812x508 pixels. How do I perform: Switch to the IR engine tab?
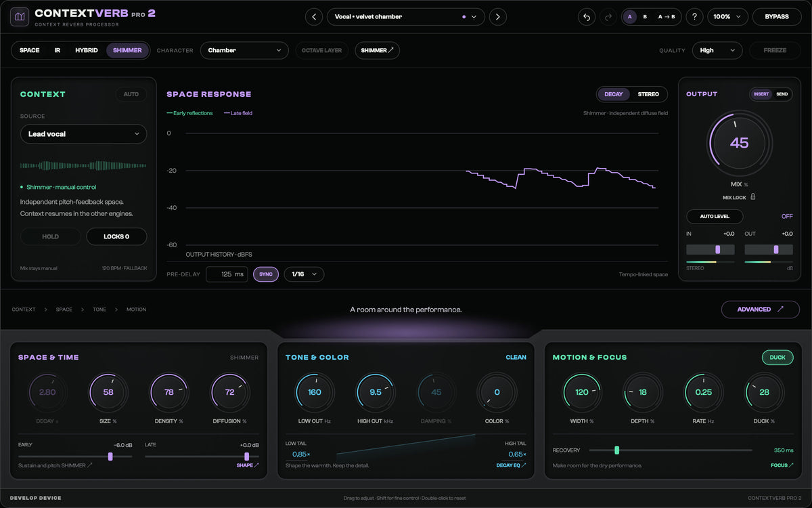pyautogui.click(x=58, y=50)
